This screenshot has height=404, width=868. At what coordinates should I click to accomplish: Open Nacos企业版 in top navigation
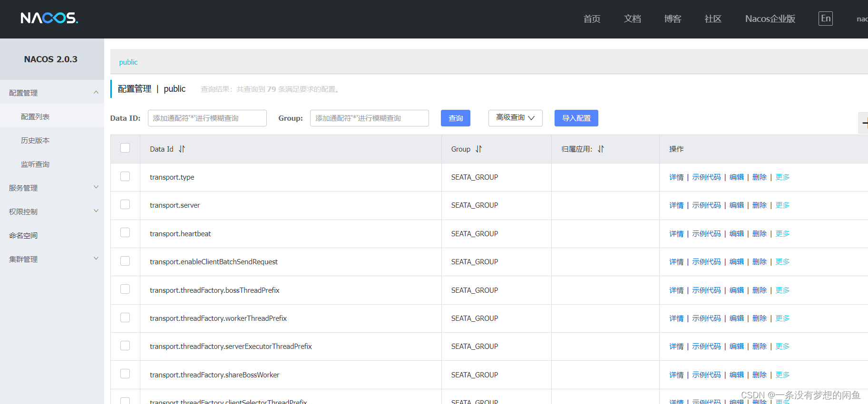point(770,19)
